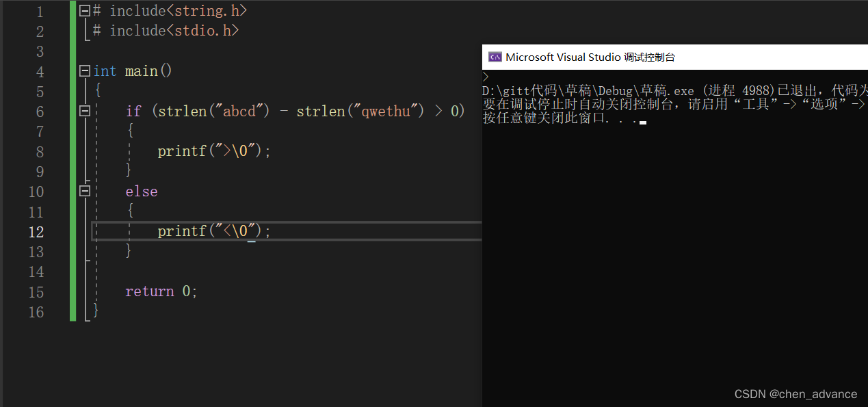
Task: Click the console line mentioning 工具 and 选项
Action: click(x=674, y=104)
